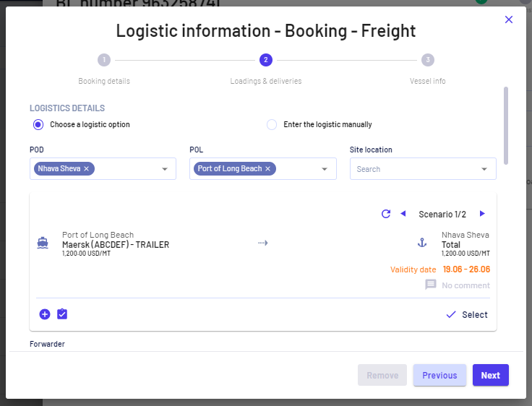Click the Previous button
Screen dimensions: 532x406
[x=439, y=375]
